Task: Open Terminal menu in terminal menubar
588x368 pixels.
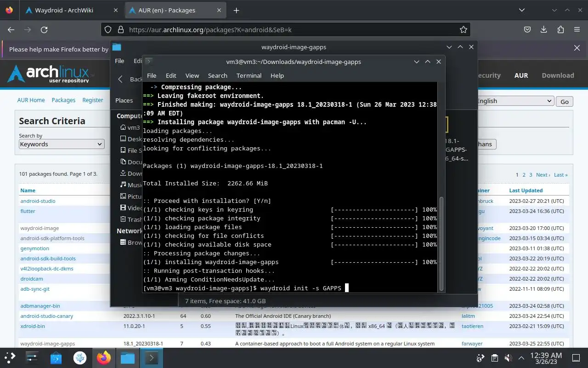Action: point(249,75)
